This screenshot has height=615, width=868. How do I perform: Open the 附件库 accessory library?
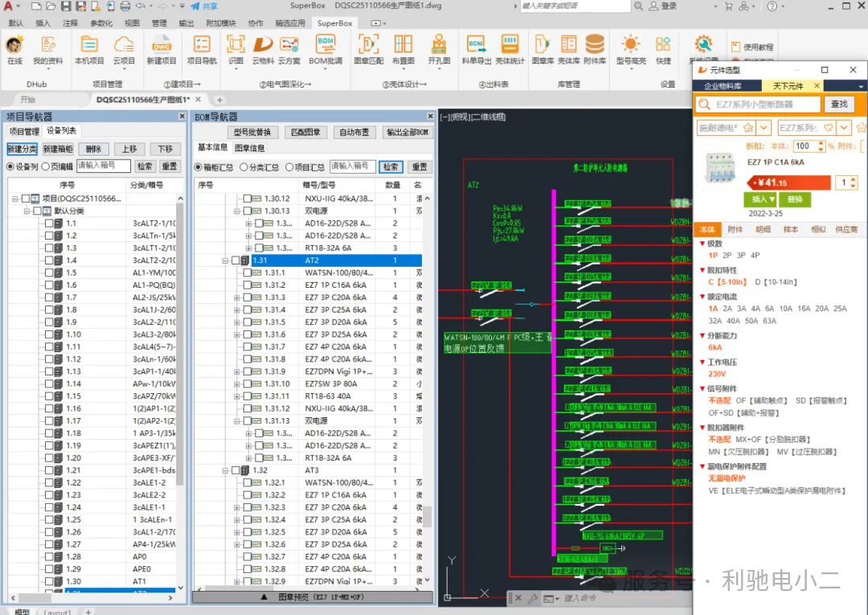595,47
